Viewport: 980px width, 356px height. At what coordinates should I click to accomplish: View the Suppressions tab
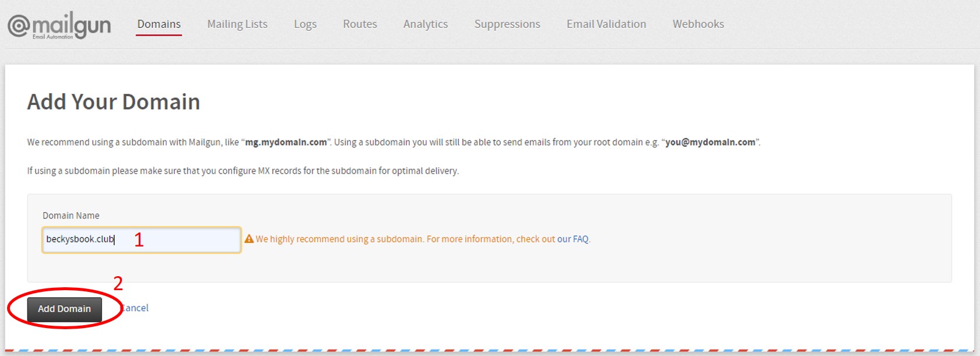507,24
